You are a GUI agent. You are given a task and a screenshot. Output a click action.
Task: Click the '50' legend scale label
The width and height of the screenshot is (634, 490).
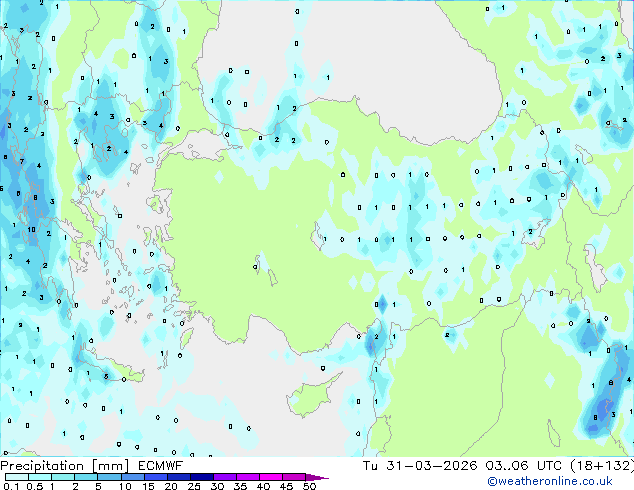coord(309,486)
